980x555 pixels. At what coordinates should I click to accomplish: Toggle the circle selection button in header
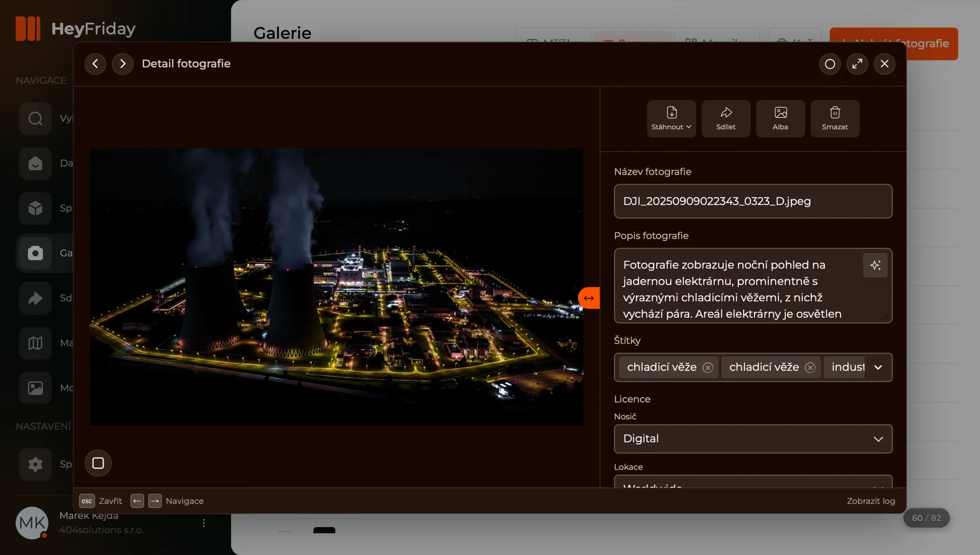[x=830, y=64]
